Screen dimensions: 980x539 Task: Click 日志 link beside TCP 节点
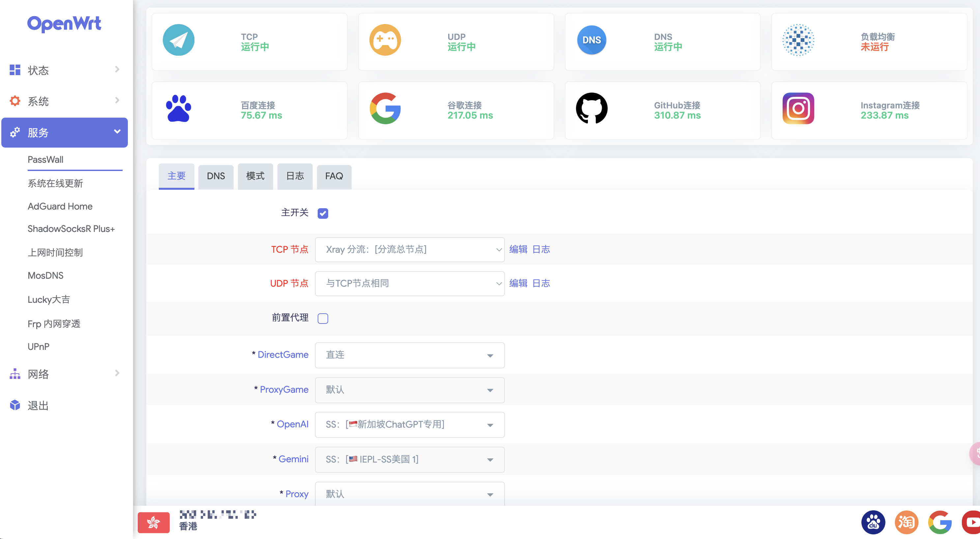tap(541, 249)
